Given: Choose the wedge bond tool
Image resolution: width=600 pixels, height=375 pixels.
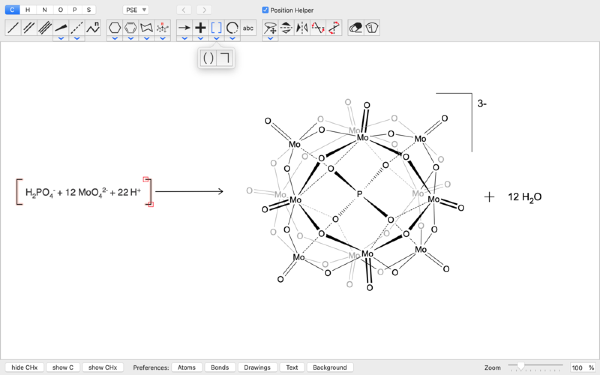Looking at the screenshot, I should pos(61,28).
